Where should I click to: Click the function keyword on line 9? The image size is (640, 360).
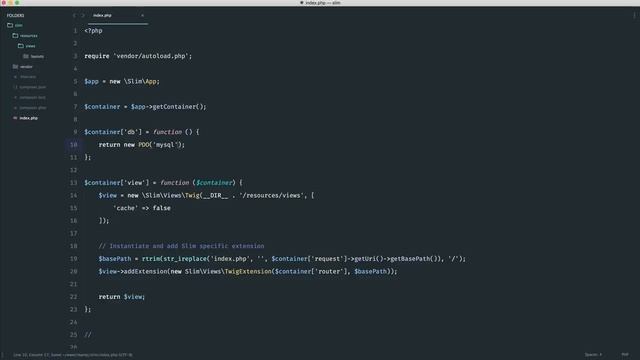pos(167,132)
